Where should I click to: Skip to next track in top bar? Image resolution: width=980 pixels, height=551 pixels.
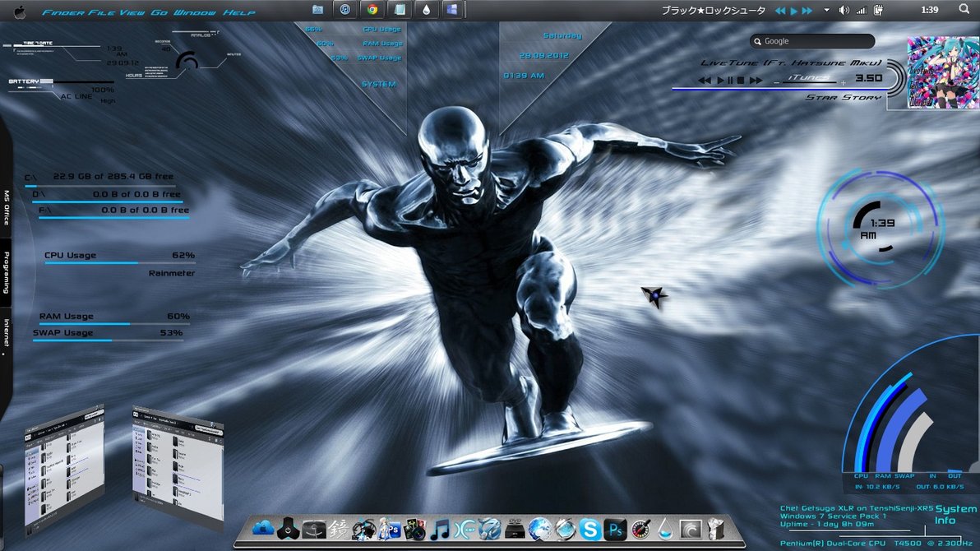click(x=808, y=11)
